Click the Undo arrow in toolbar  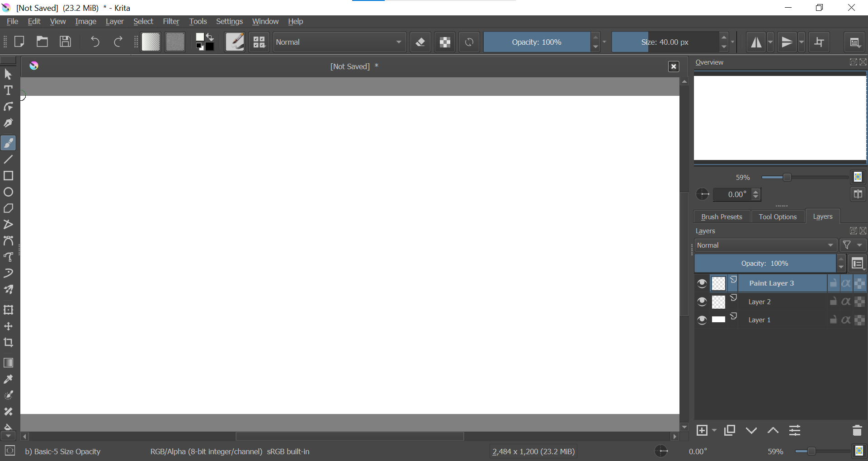[x=94, y=42]
